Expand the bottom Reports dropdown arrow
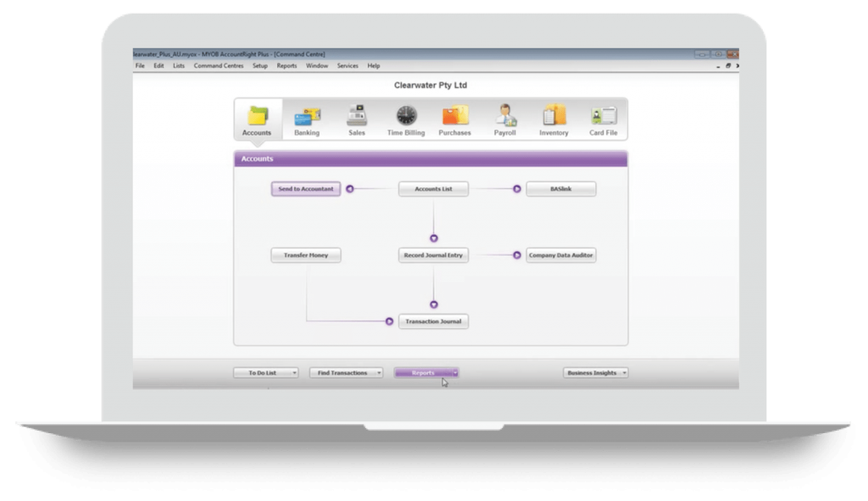Screen dimensions: 868x501 (x=455, y=372)
